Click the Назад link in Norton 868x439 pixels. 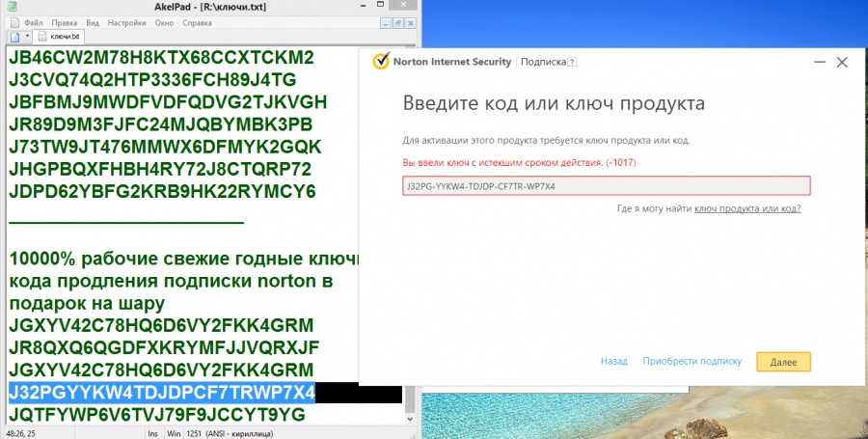[614, 361]
